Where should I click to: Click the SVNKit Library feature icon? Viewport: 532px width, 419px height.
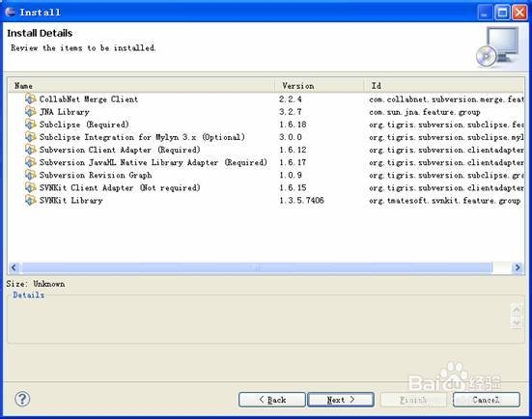point(30,200)
